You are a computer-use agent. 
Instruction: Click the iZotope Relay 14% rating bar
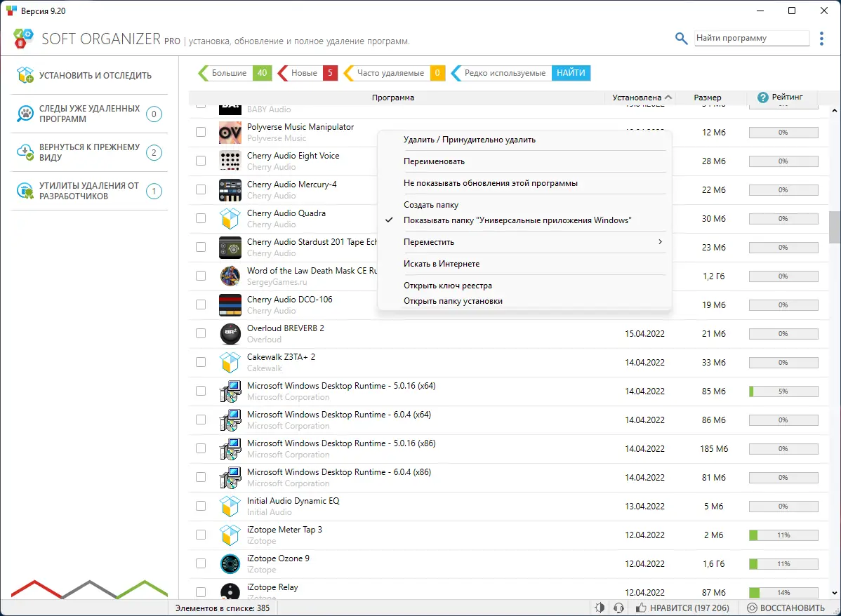click(783, 592)
